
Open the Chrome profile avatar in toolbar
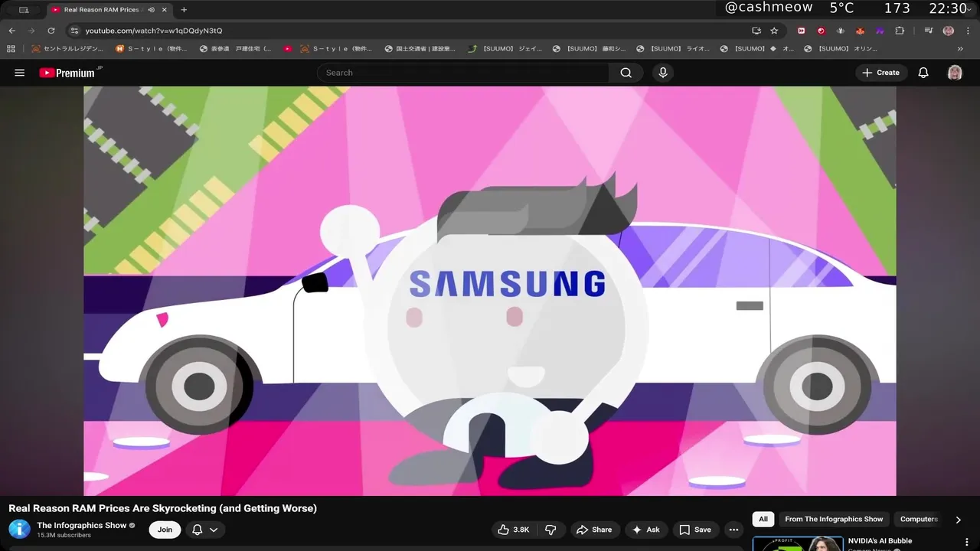949,31
